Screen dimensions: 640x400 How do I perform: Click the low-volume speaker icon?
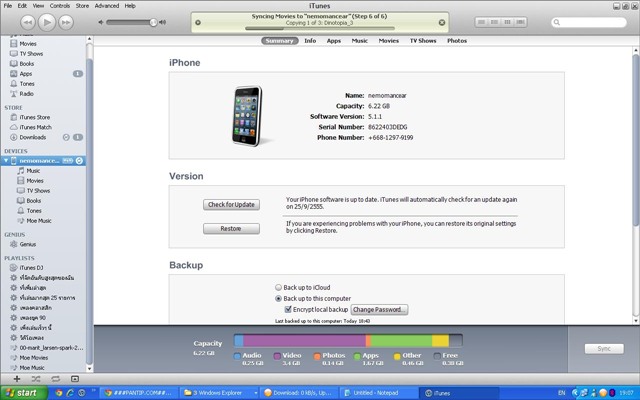[x=101, y=22]
